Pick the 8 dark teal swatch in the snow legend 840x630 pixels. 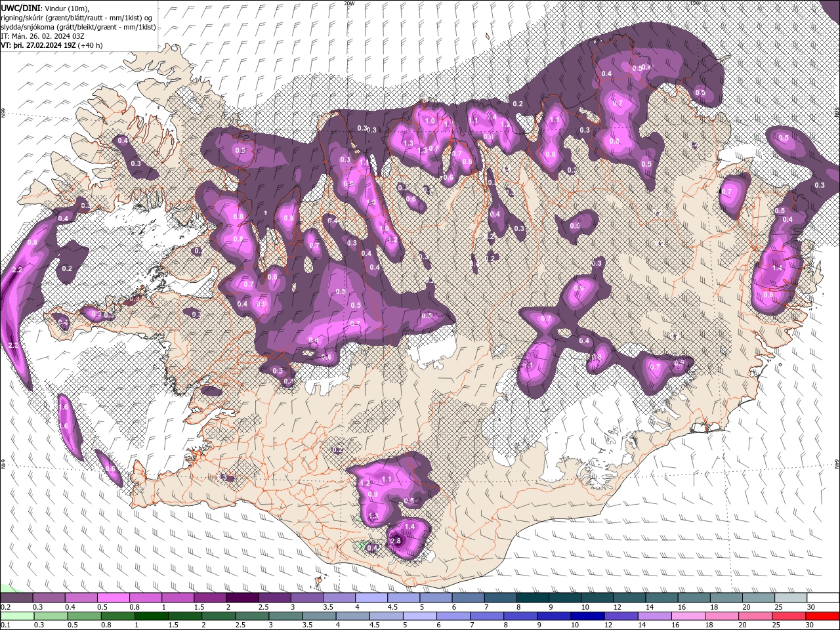pos(533,598)
